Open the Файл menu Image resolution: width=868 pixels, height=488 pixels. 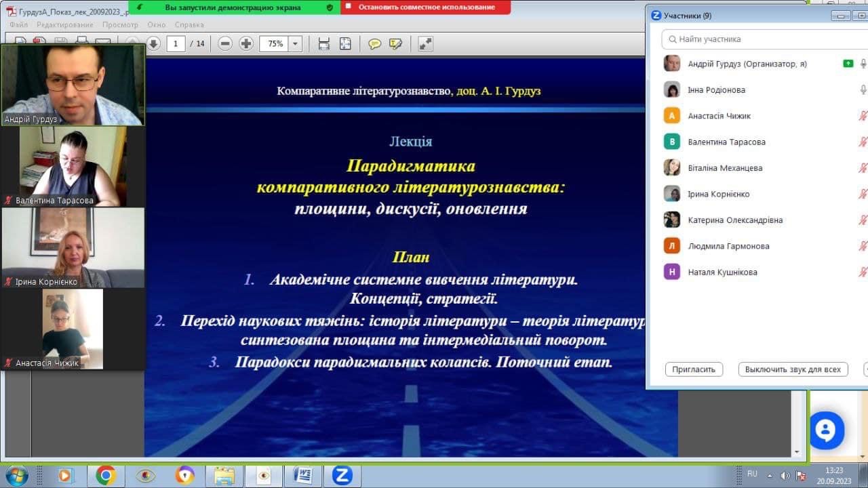[x=18, y=25]
